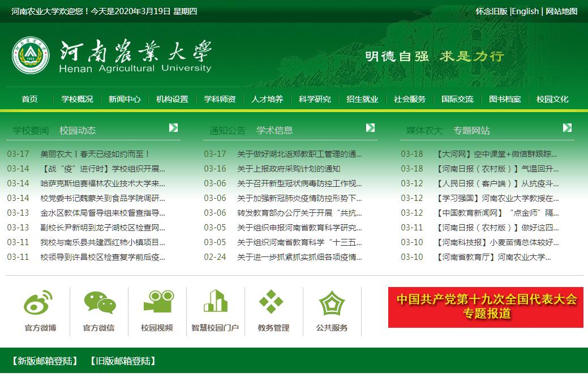
Task: Switch to the 校园动态 tab
Action: [x=78, y=131]
